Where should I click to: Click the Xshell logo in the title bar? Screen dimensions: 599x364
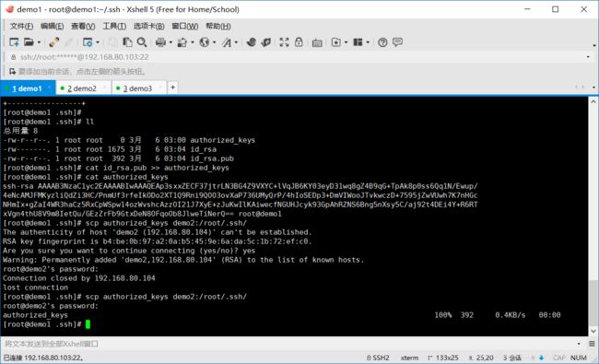[9, 9]
